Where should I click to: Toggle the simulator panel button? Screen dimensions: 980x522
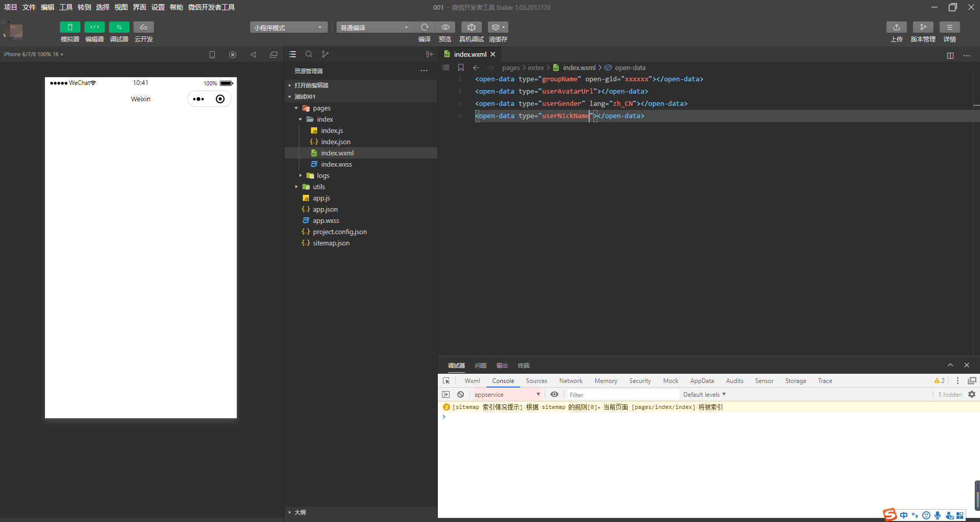[x=70, y=27]
